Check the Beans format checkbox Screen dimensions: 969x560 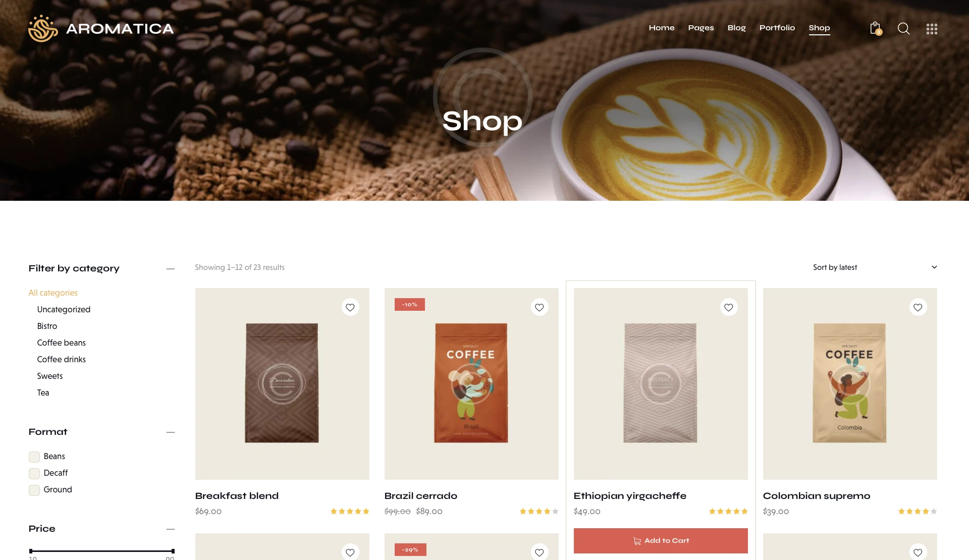(x=34, y=457)
